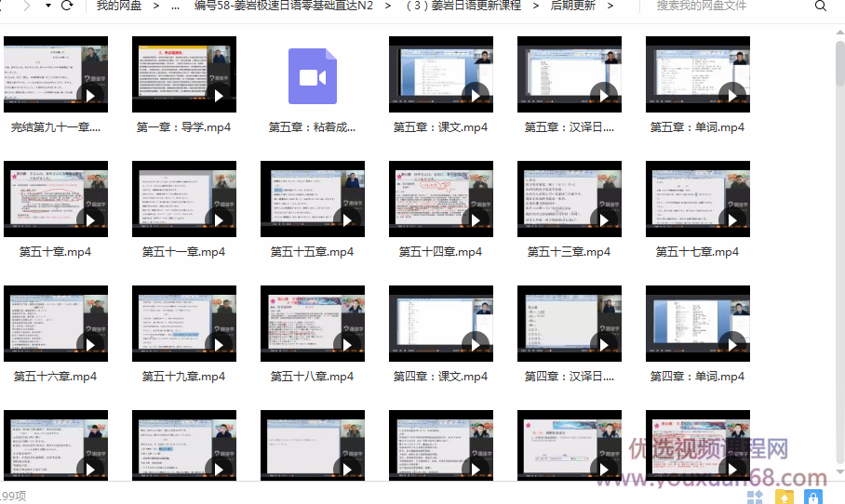
Task: Click the file name 第五十五章.mp4
Action: pos(312,251)
